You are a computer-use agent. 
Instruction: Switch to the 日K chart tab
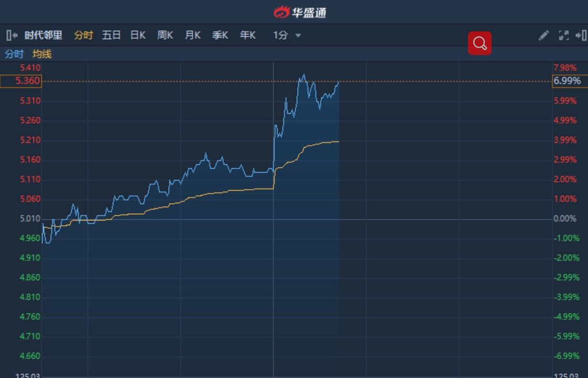click(x=138, y=35)
